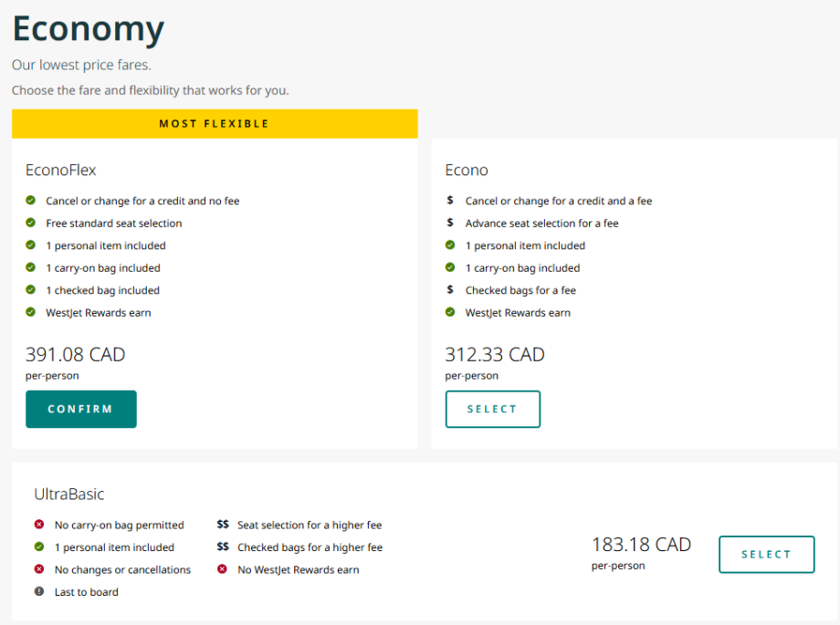Viewport: 840px width, 625px height.
Task: Click green check beside 1 checked bag included
Action: [x=31, y=290]
